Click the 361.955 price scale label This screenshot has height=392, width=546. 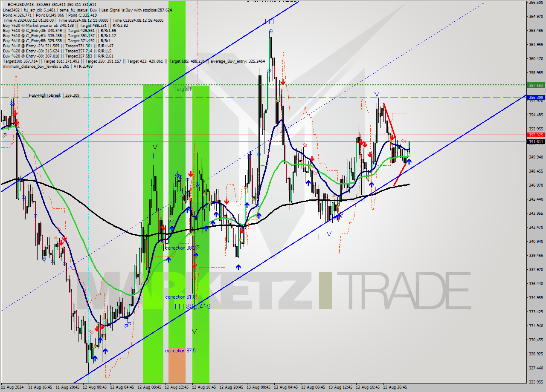point(536,45)
